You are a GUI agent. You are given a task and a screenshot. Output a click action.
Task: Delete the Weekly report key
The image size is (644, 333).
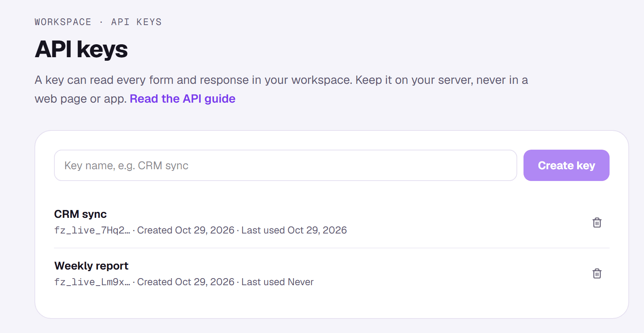597,273
